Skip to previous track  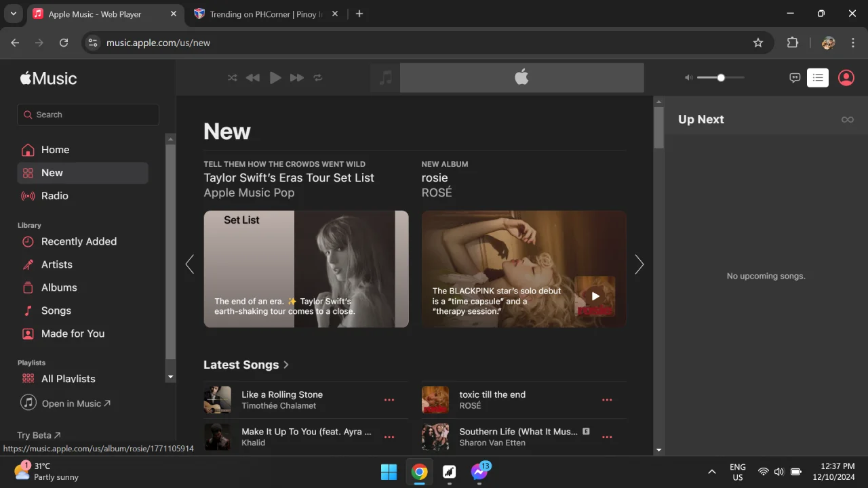252,78
